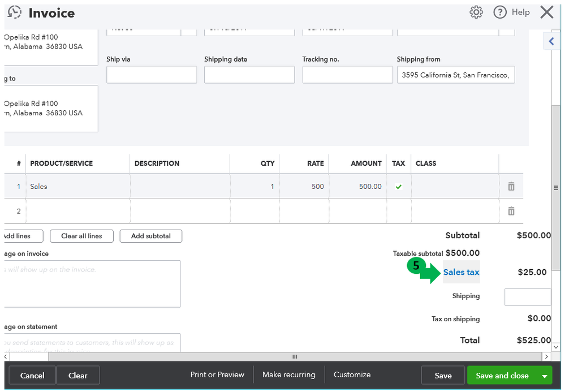Screen dimensions: 565x392
Task: Select Customize in the footer
Action: (x=352, y=374)
